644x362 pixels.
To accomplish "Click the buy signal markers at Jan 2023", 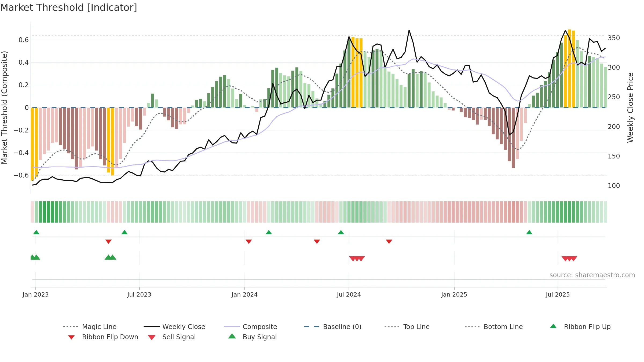I will pos(35,257).
